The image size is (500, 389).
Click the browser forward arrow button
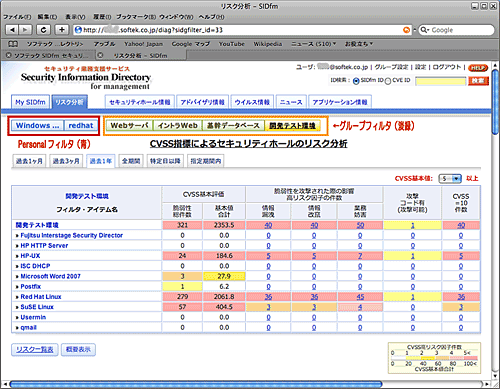click(25, 30)
